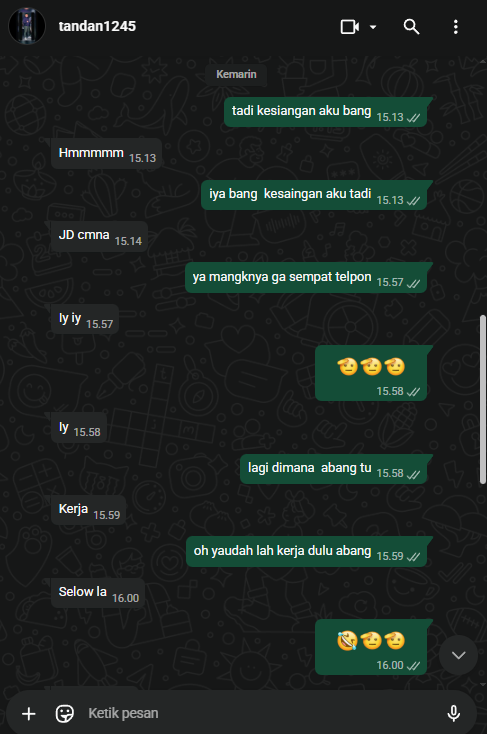
Task: Click read receipt ticks on 'lagi dimana' message
Action: click(x=413, y=474)
